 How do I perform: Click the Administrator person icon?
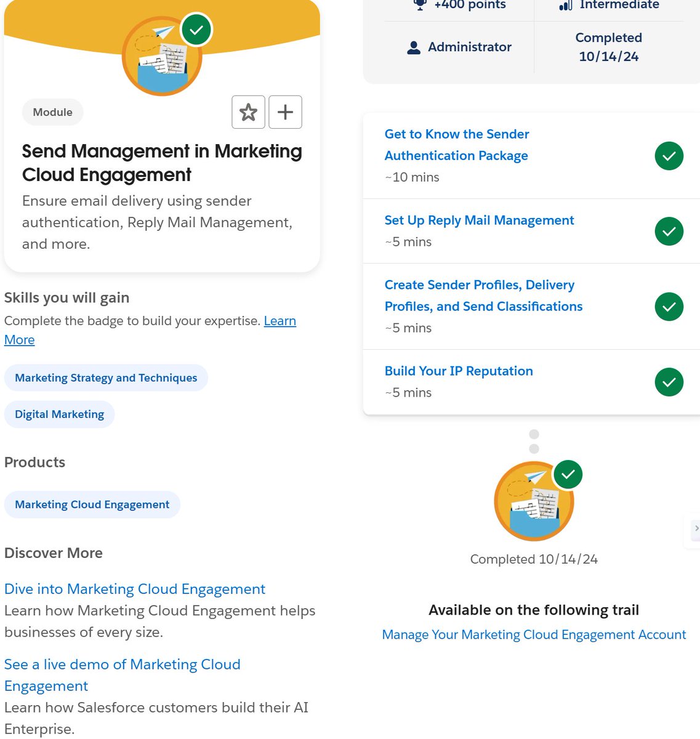[x=414, y=47]
